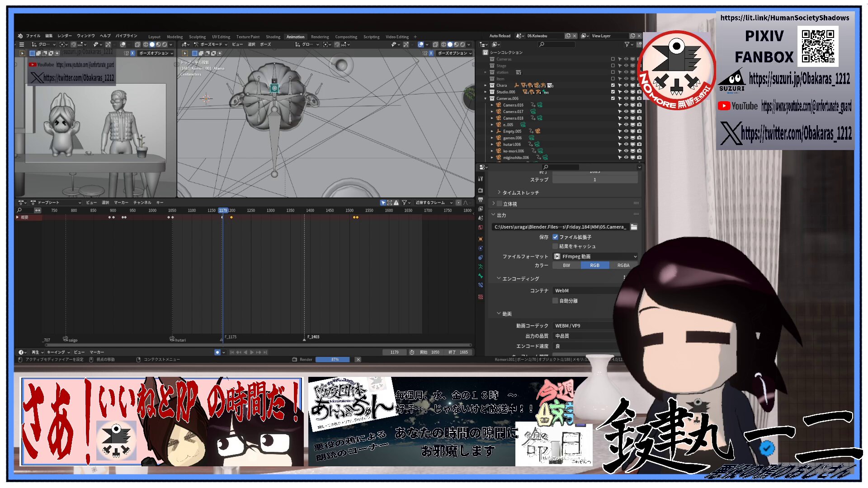Viewport: 868px width, 488px height.
Task: Expand the Chara collection
Action: [x=486, y=85]
